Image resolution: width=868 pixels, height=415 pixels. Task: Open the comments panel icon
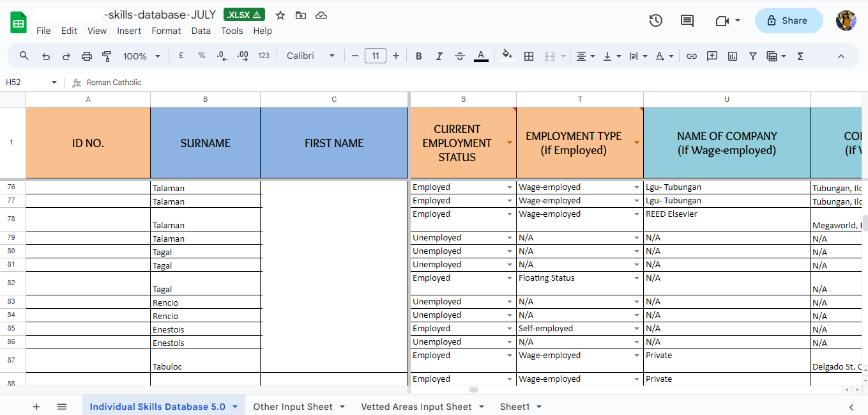pos(687,20)
